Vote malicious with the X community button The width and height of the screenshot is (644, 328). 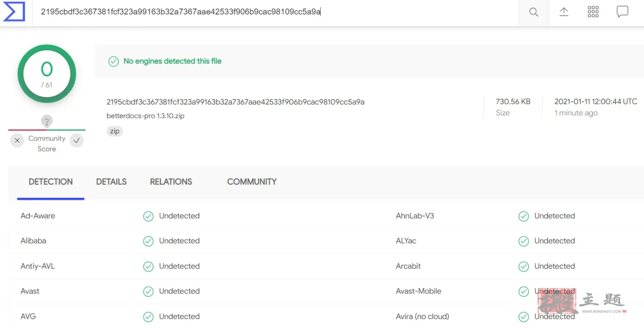17,141
